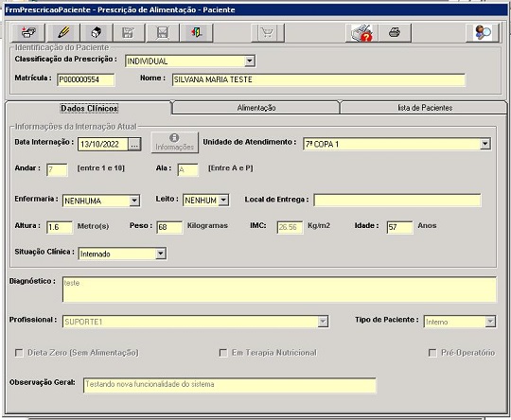This screenshot has width=511, height=420.
Task: Open the lista de Pacientes tab
Action: pyautogui.click(x=425, y=108)
